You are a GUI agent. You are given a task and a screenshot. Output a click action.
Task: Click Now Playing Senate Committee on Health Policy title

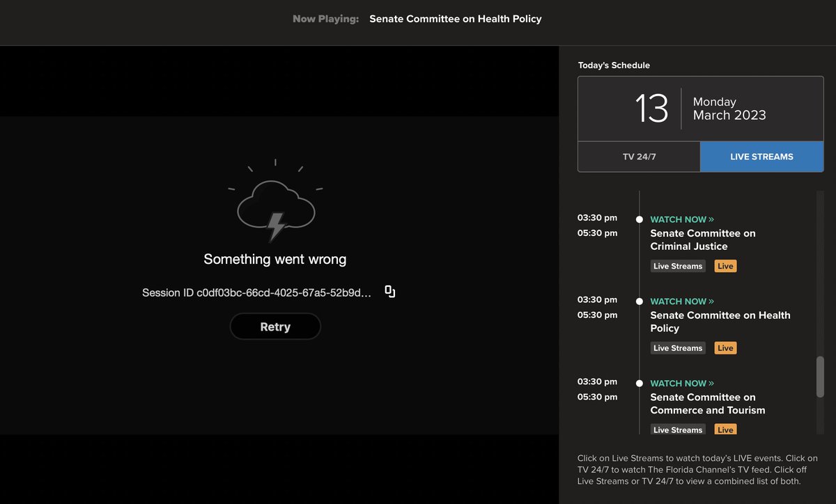(x=455, y=19)
